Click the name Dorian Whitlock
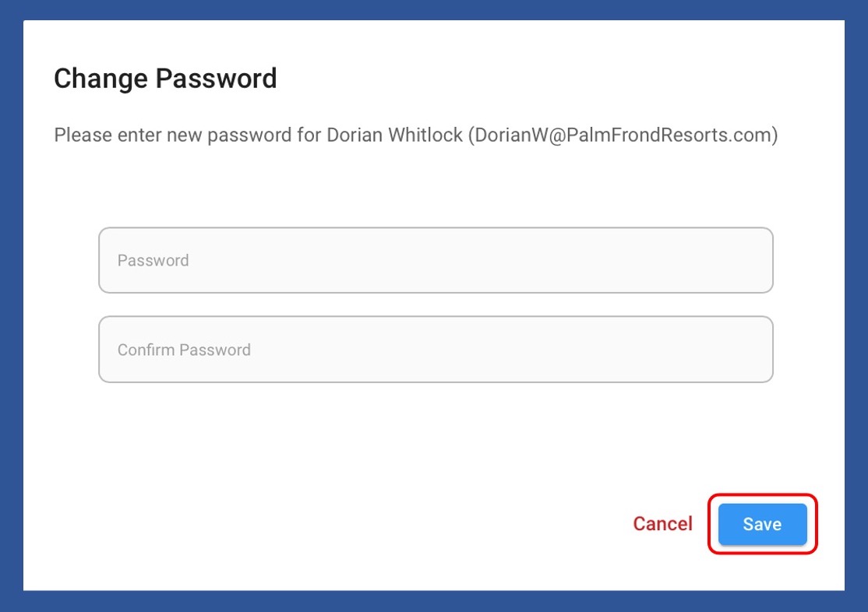868x612 pixels. point(393,135)
